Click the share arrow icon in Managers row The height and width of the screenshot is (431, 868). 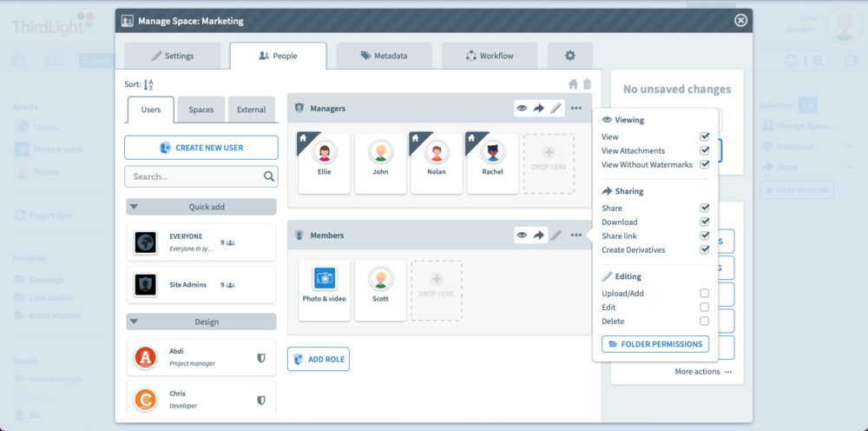(x=539, y=109)
